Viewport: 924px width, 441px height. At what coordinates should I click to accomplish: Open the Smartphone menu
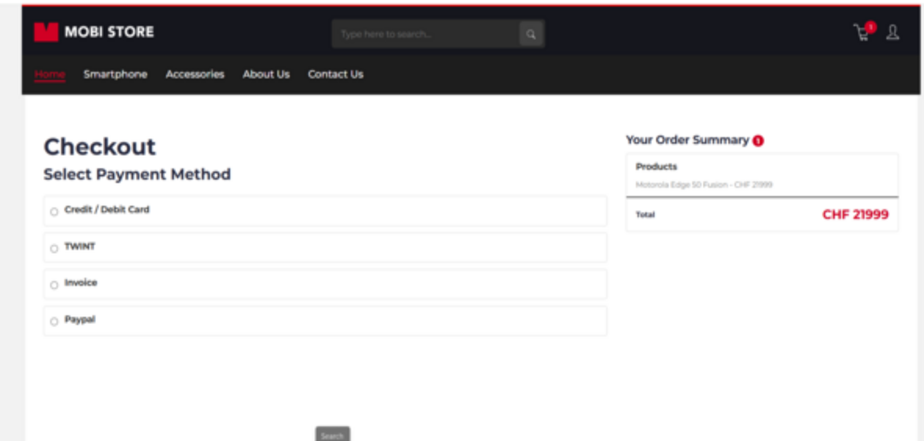click(116, 74)
